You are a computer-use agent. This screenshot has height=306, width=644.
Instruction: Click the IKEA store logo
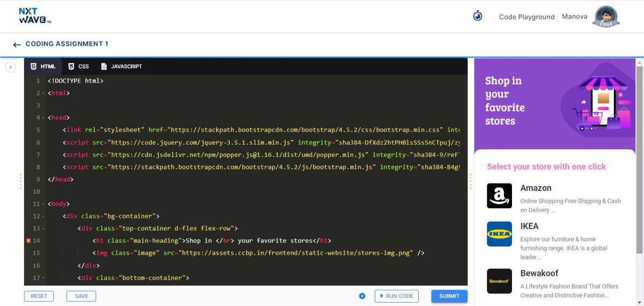tap(499, 234)
